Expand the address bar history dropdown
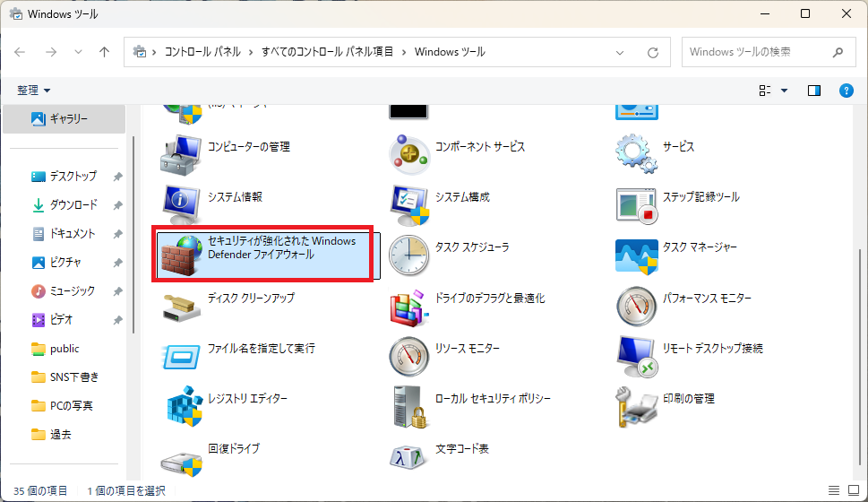This screenshot has width=868, height=502. 620,53
